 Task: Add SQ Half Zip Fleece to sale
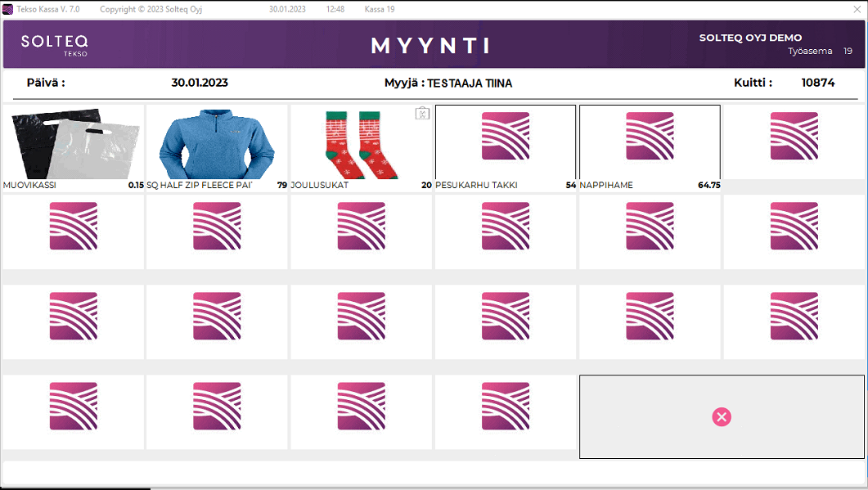218,144
